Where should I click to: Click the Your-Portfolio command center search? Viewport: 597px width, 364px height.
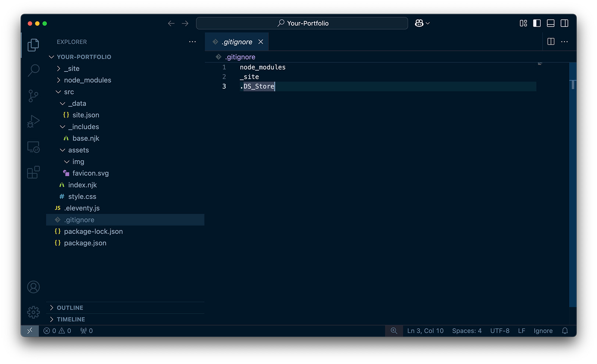tap(302, 23)
